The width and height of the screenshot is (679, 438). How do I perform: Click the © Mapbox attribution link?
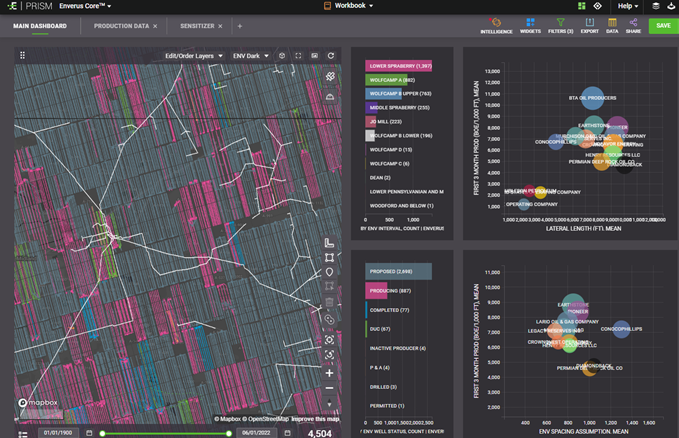pos(227,419)
